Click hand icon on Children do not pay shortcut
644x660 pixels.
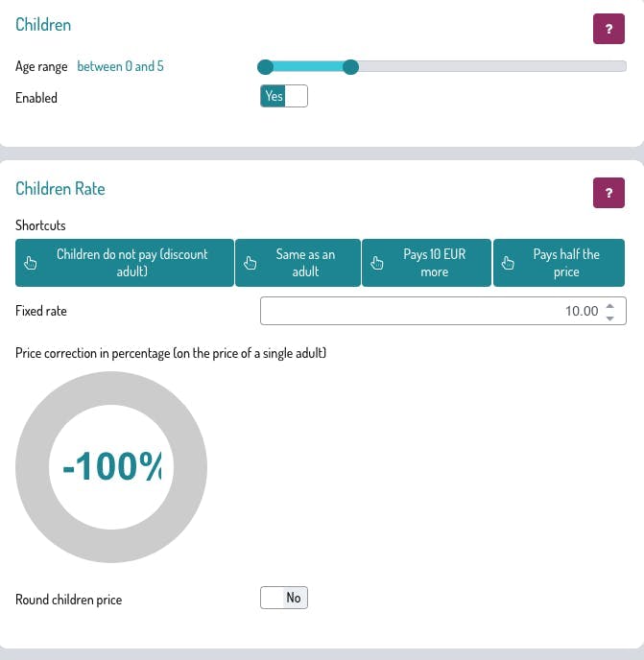(x=30, y=263)
